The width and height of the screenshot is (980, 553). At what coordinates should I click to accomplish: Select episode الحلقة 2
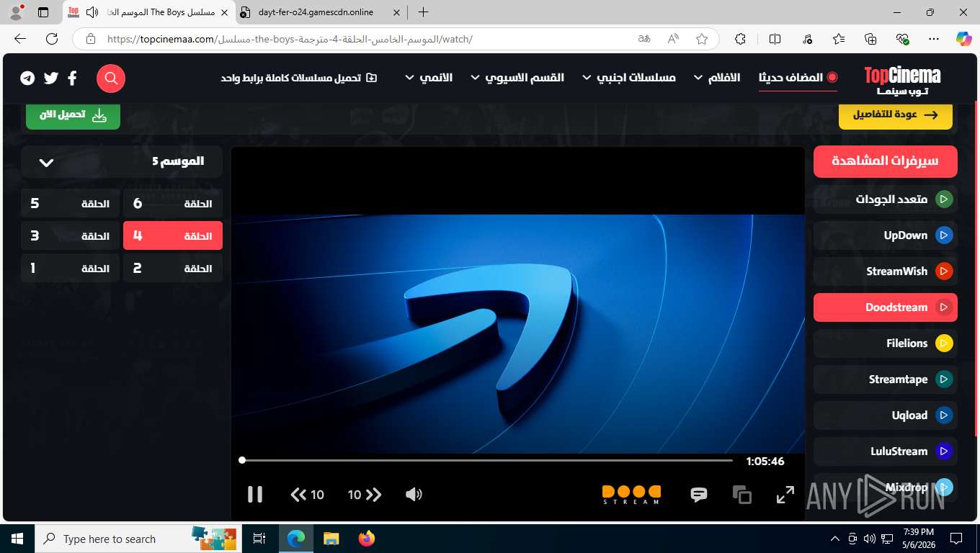click(x=173, y=268)
